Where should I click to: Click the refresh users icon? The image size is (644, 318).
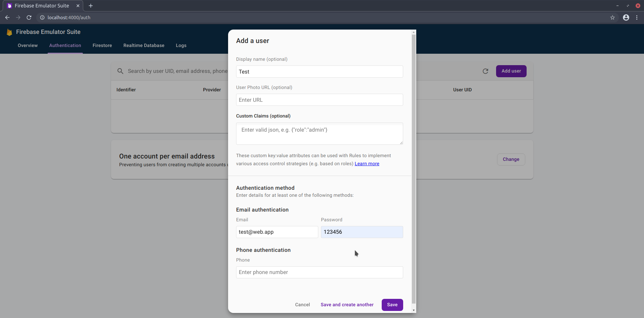click(485, 71)
